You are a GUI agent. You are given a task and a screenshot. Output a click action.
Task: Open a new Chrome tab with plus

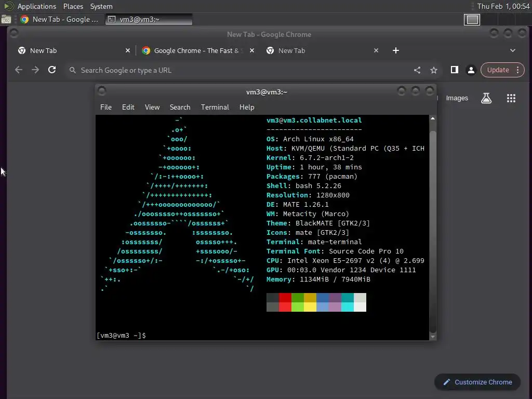(395, 50)
